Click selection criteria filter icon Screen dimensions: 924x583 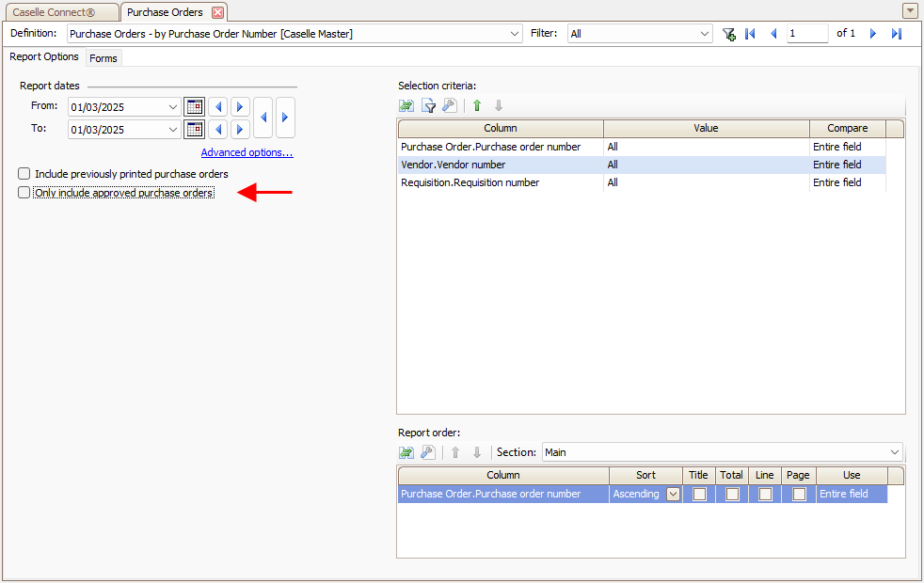[x=428, y=106]
